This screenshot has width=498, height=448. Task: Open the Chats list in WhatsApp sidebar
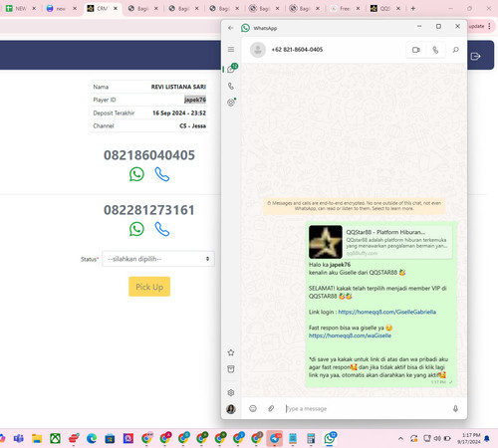[x=232, y=69]
